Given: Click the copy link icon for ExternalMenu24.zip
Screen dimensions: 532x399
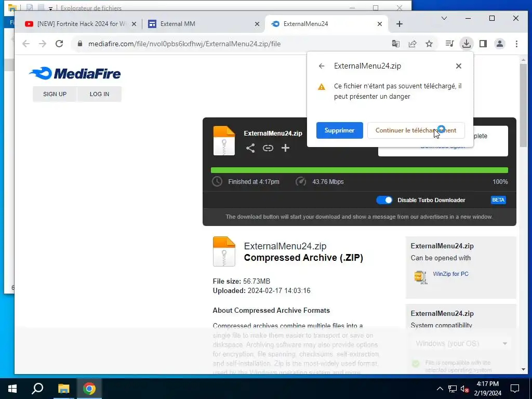Looking at the screenshot, I should pos(268,148).
